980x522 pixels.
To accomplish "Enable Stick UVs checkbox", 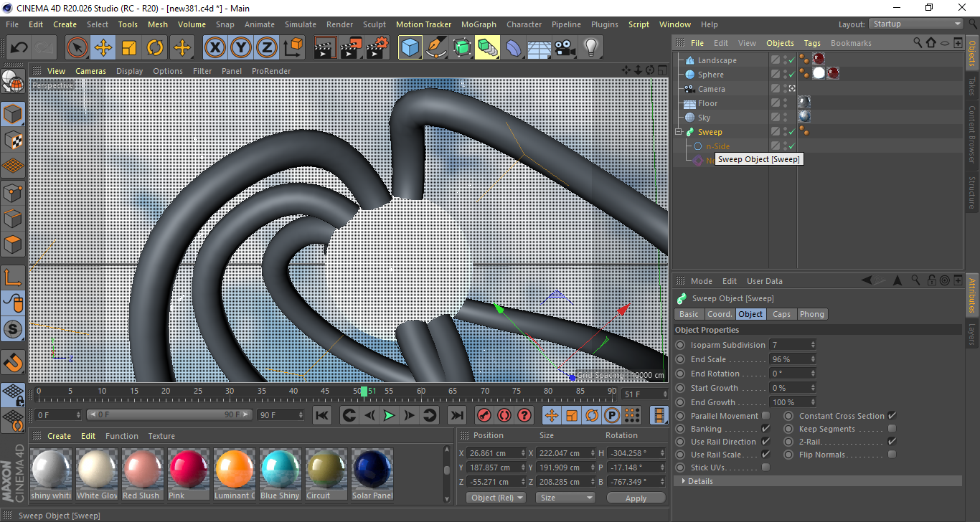I will [x=765, y=468].
